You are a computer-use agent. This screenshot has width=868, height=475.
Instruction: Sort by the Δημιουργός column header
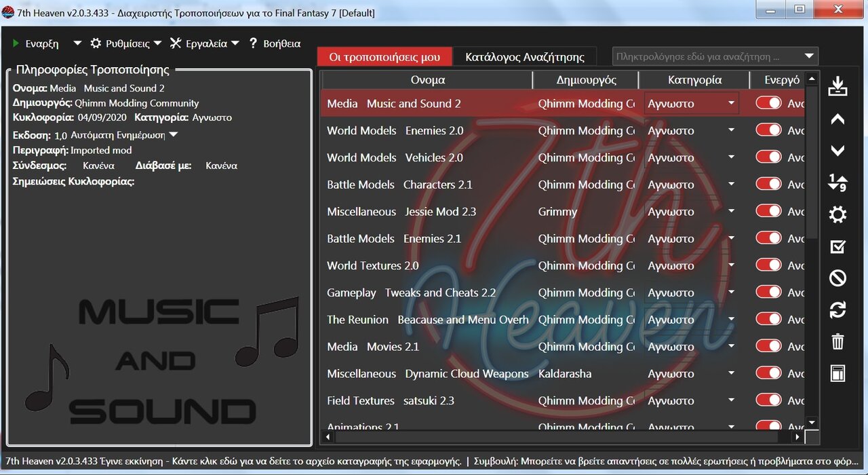tap(586, 79)
